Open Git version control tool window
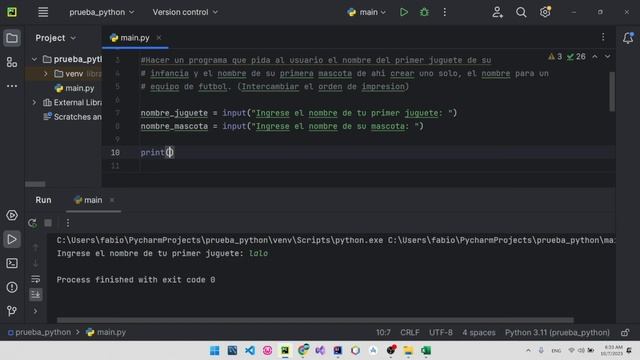 (12, 311)
